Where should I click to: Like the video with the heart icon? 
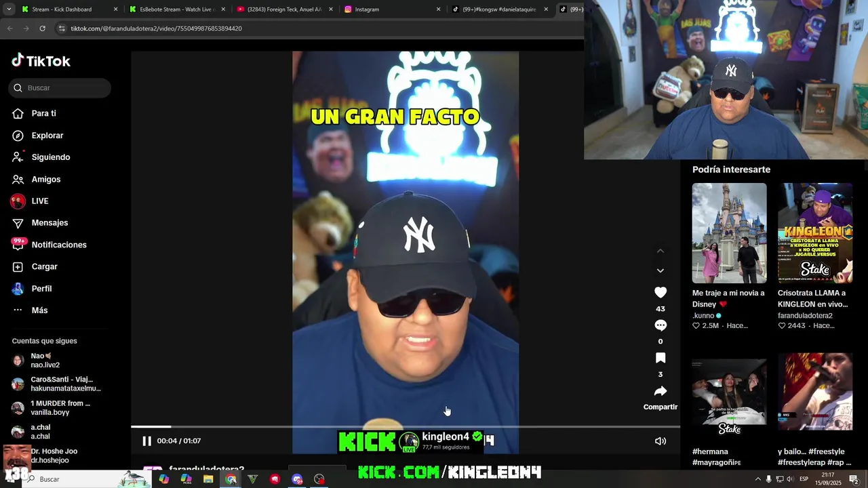tap(660, 293)
